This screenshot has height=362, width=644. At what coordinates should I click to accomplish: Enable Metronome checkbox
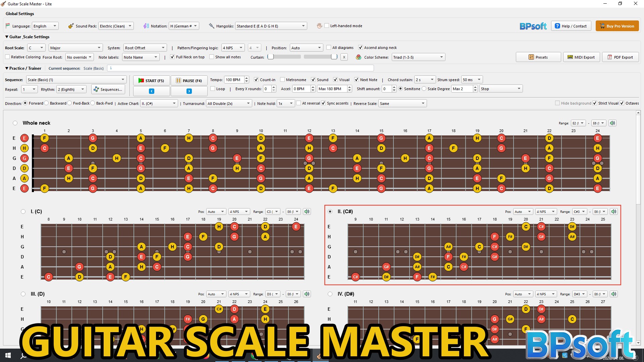coord(282,80)
